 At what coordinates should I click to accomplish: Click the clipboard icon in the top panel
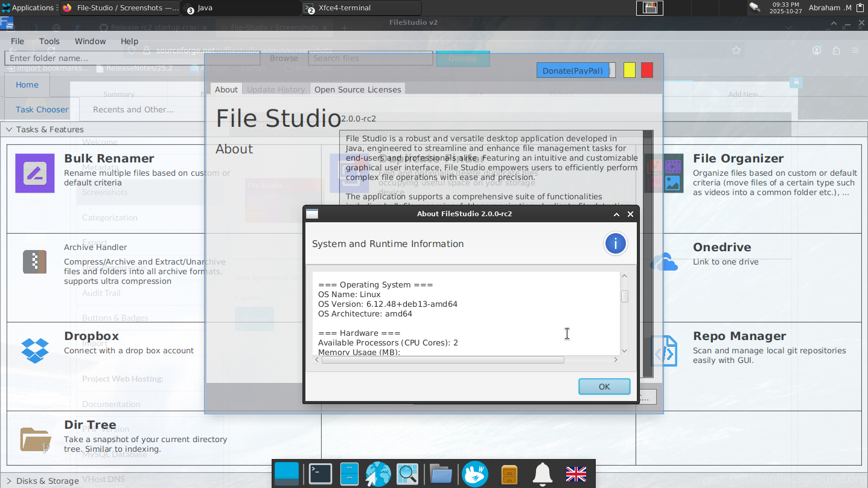tap(861, 8)
